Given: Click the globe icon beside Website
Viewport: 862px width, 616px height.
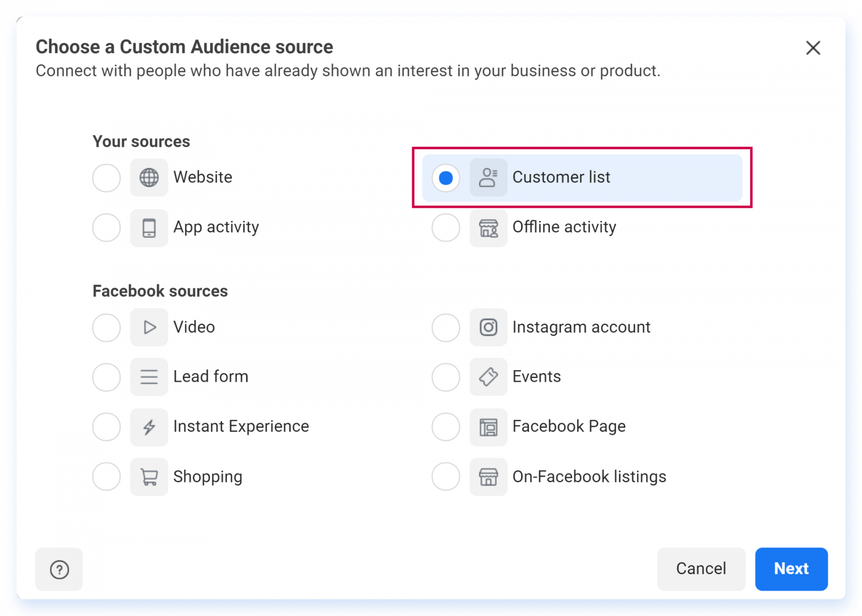Looking at the screenshot, I should (x=149, y=177).
